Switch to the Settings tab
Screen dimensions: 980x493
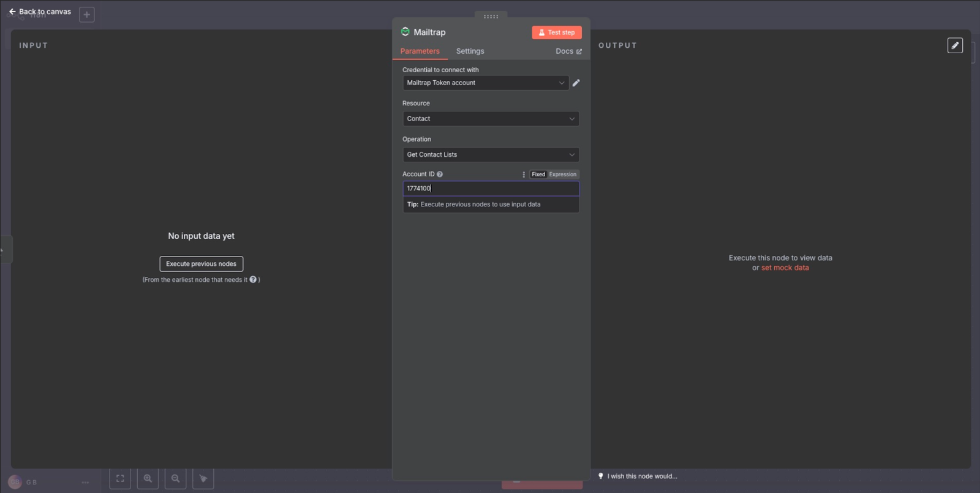coord(470,51)
